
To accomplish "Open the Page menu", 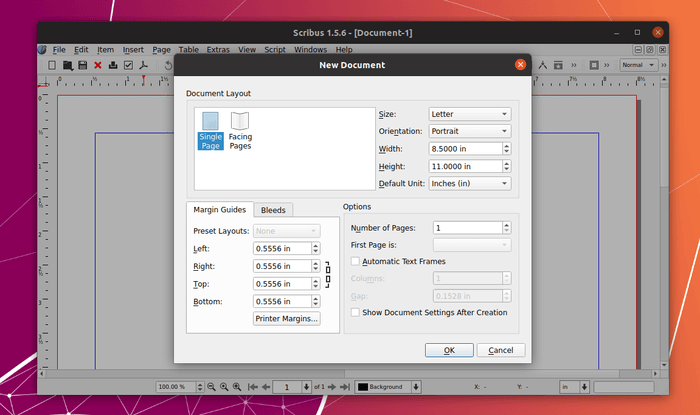I will coord(161,50).
